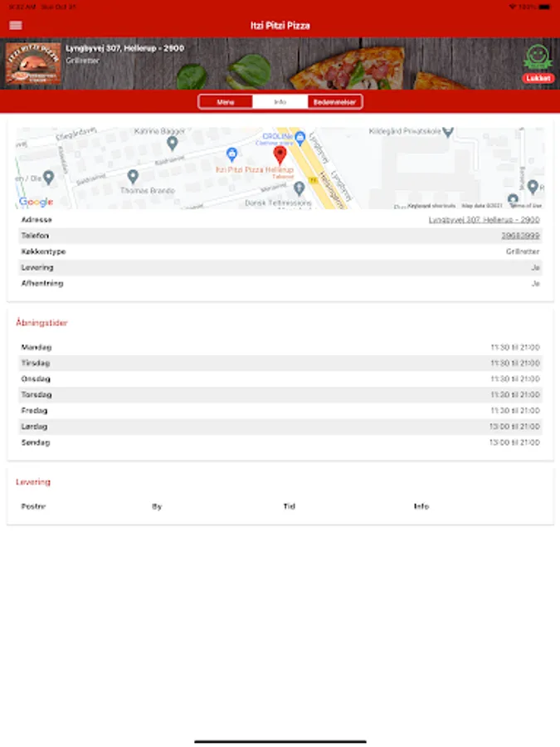Screen dimensions: 560x747
Task: Click the Åbningstider heading
Action: click(x=41, y=323)
